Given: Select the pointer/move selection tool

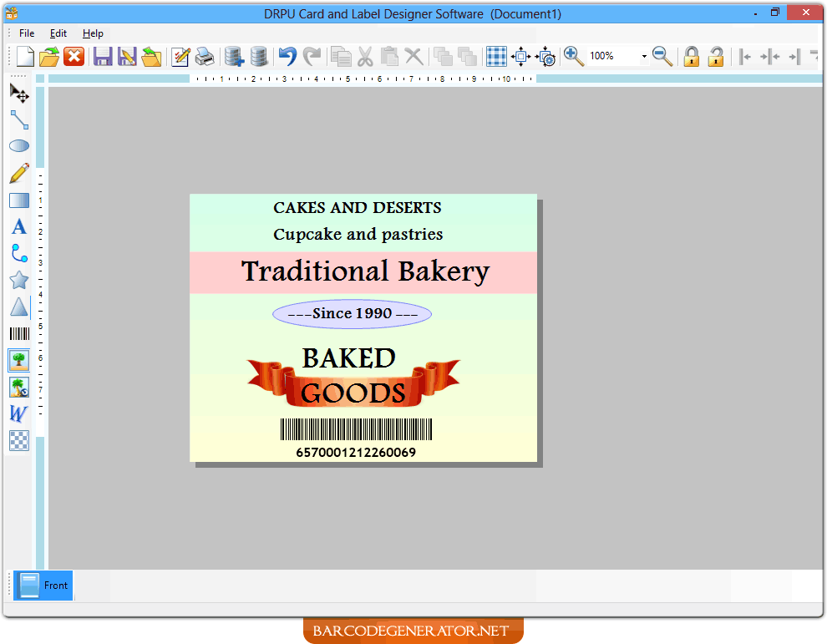Looking at the screenshot, I should tap(19, 94).
